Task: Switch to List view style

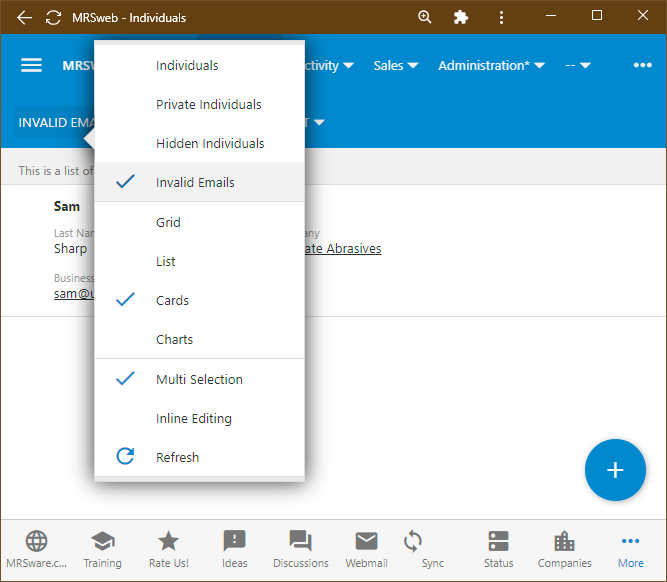Action: click(199, 261)
